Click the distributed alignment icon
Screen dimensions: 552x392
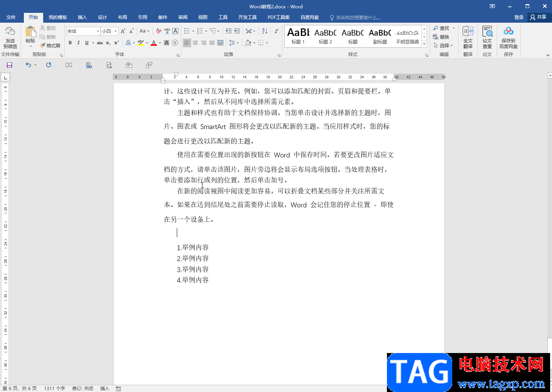[x=220, y=43]
